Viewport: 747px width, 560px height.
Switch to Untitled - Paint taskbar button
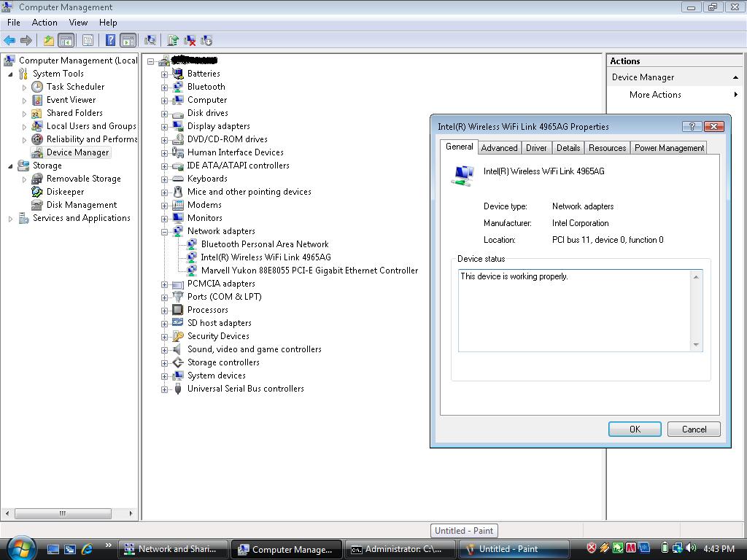point(514,549)
